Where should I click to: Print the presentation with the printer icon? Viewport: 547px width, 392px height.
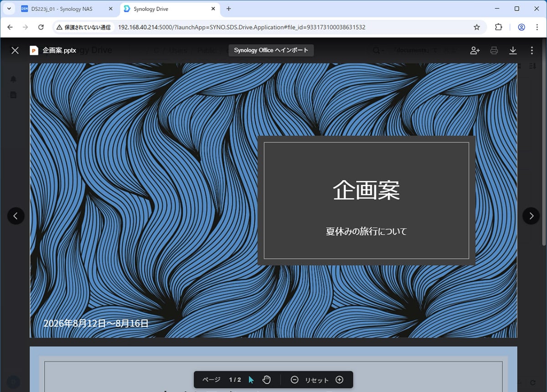[494, 50]
